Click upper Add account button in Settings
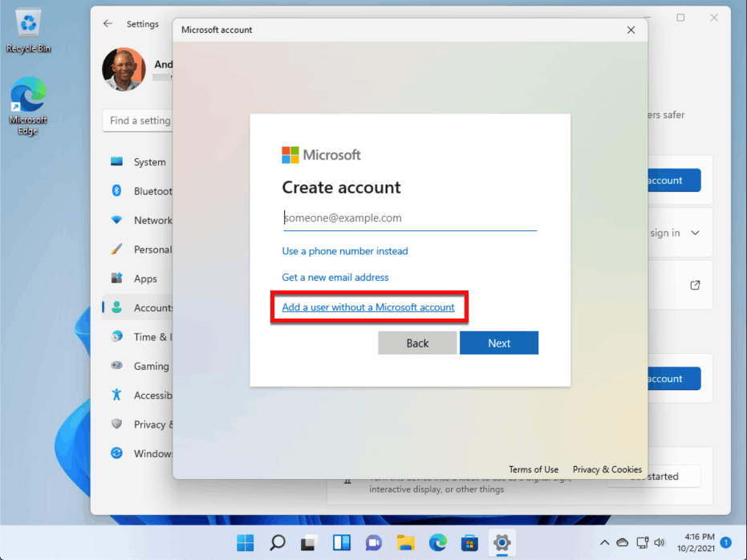Viewport: 747px width, 560px height. click(674, 181)
